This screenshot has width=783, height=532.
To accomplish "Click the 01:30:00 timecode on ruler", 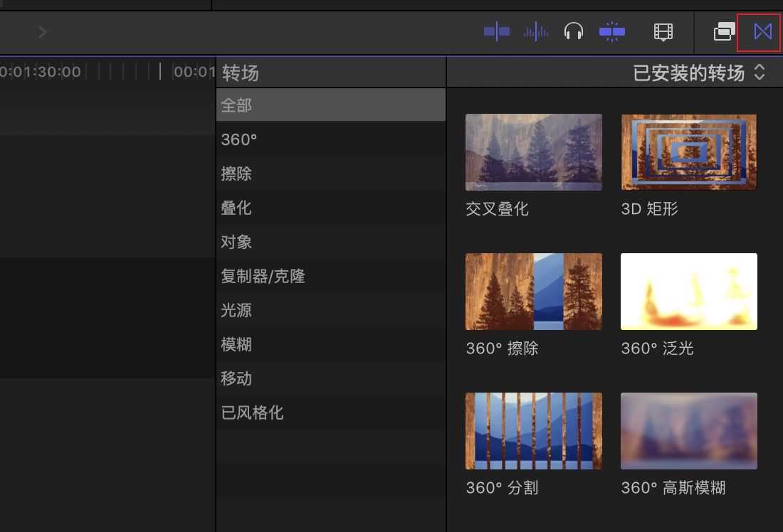I will click(41, 72).
